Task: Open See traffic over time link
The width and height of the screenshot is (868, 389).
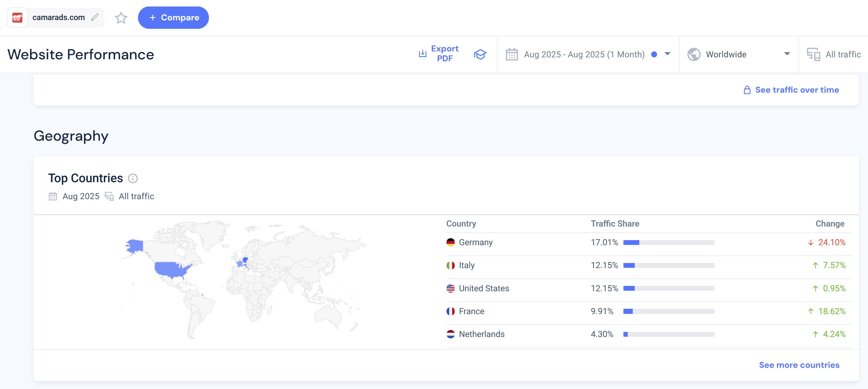Action: [797, 90]
